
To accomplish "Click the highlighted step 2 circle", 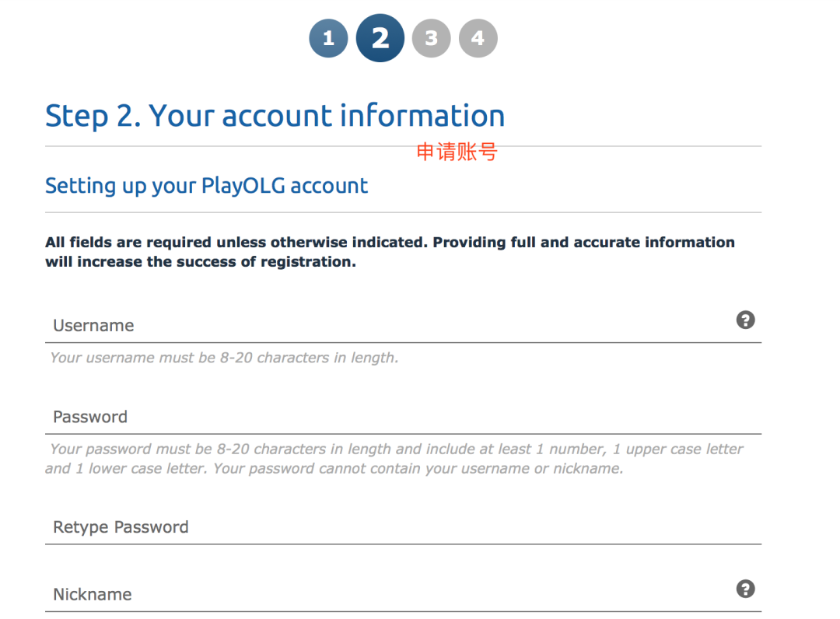I will (380, 38).
